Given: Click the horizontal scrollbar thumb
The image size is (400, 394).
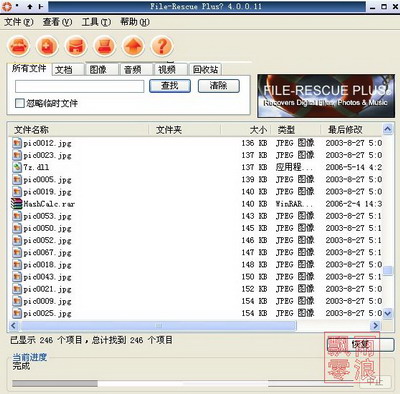Looking at the screenshot, I should point(158,325).
